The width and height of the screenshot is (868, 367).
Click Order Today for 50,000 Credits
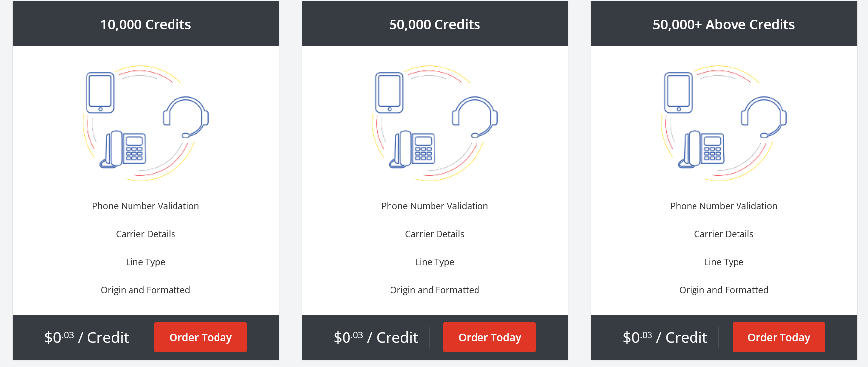pyautogui.click(x=489, y=337)
